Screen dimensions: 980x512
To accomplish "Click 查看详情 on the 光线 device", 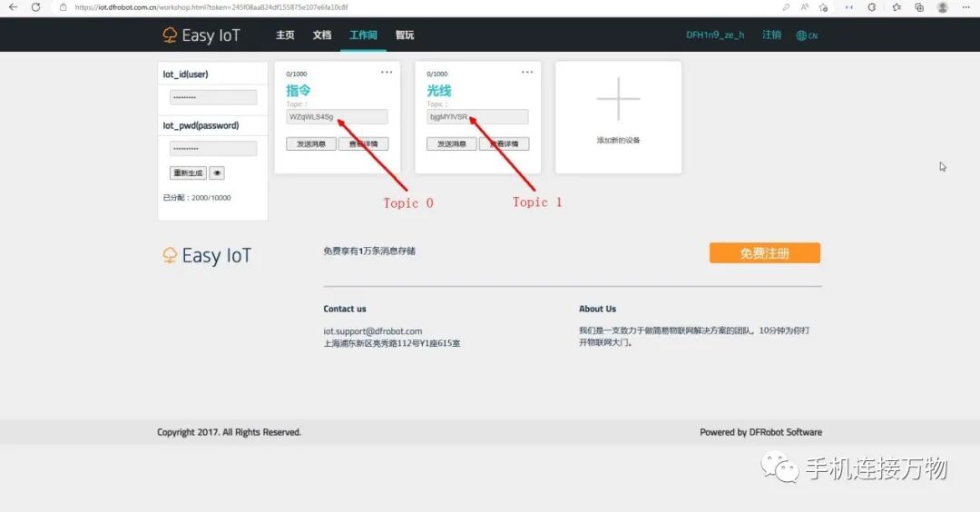I will [x=505, y=143].
